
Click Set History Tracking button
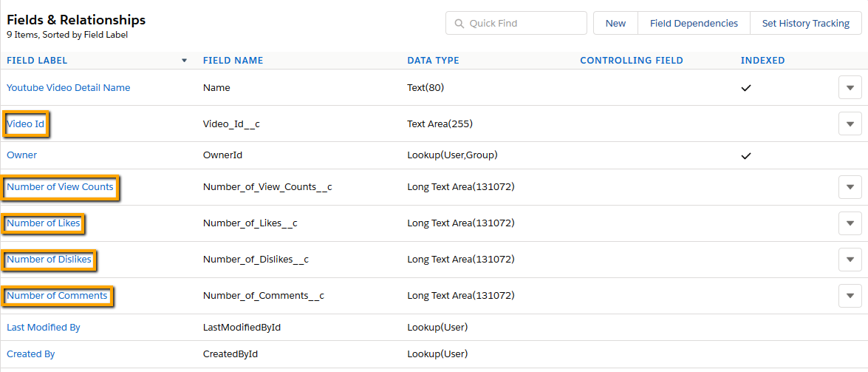[x=805, y=23]
